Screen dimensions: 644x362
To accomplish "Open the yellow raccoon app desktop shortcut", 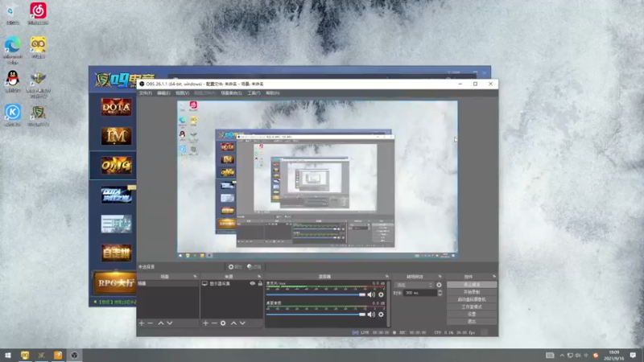I will pos(38,47).
